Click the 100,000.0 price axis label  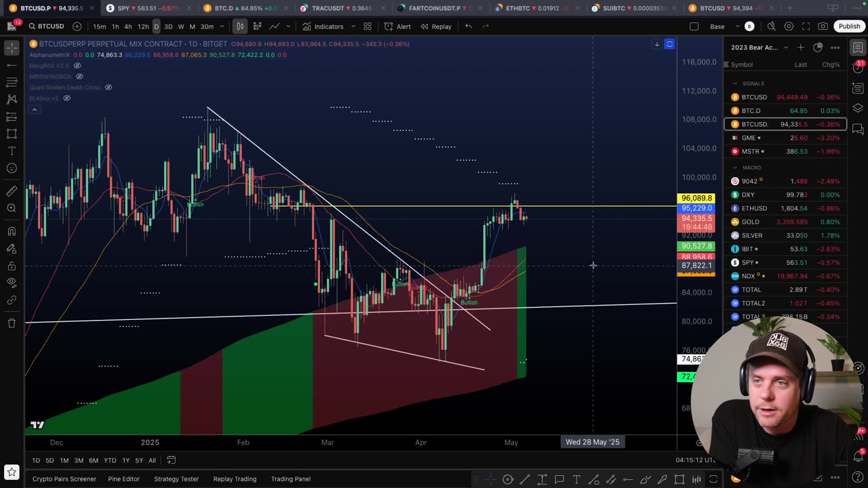(x=699, y=178)
